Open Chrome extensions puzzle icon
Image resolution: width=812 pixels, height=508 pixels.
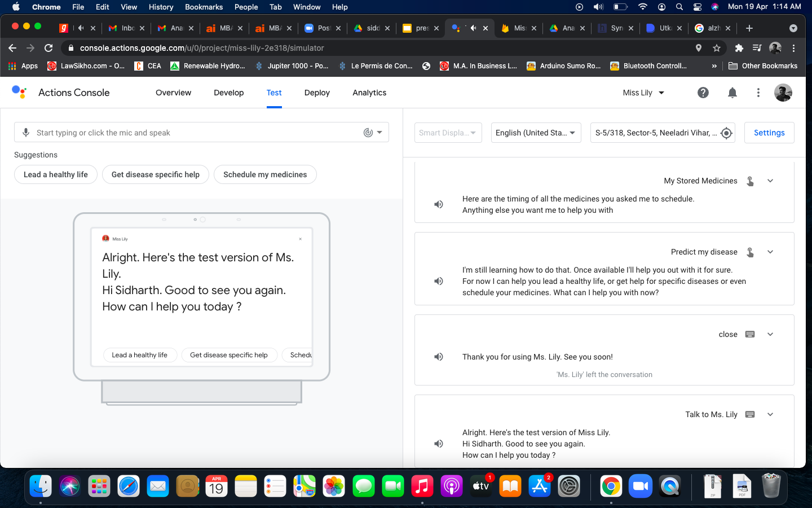(739, 48)
